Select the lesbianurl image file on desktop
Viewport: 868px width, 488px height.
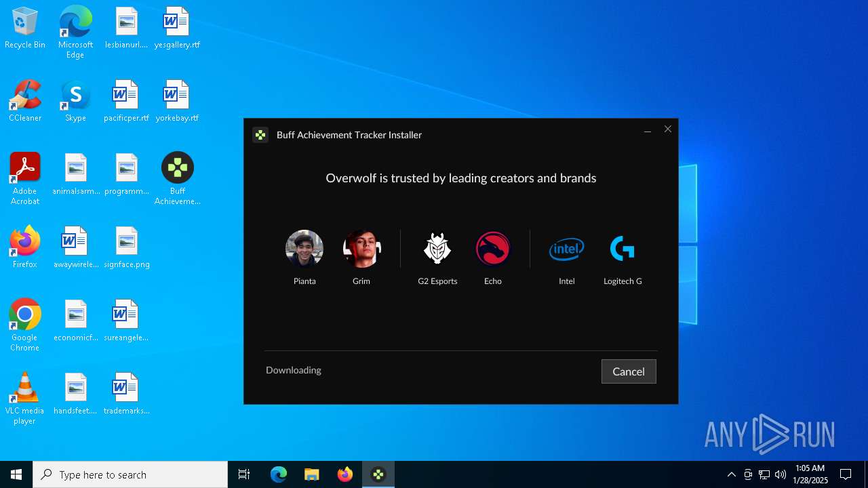tap(126, 28)
